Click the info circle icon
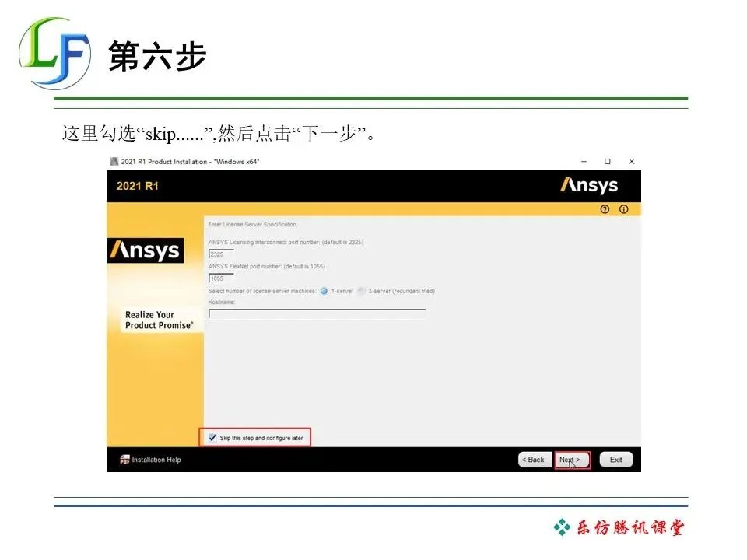The height and width of the screenshot is (560, 747). point(623,209)
